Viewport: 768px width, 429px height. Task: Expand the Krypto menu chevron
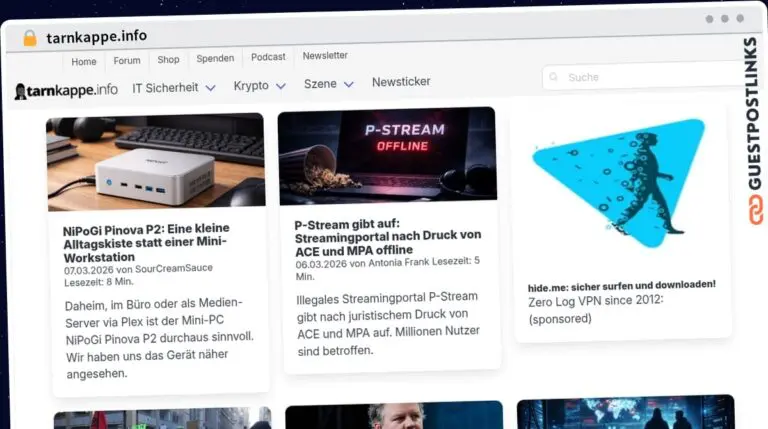click(281, 86)
